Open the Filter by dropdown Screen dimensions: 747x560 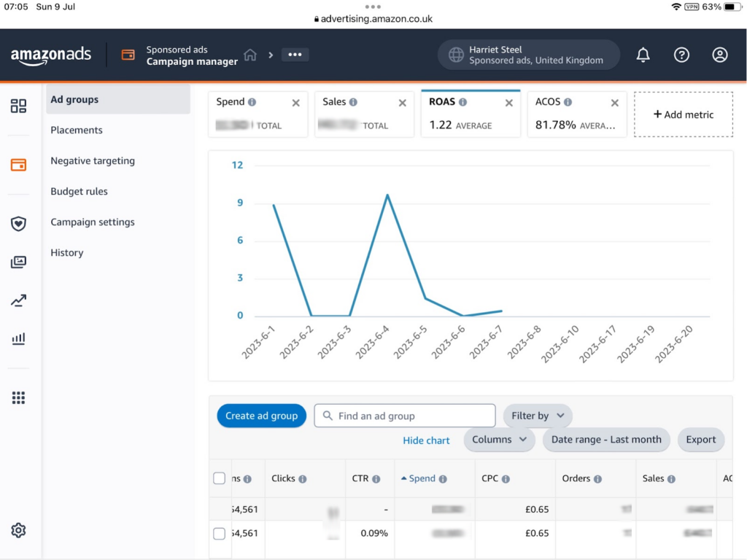coord(538,416)
